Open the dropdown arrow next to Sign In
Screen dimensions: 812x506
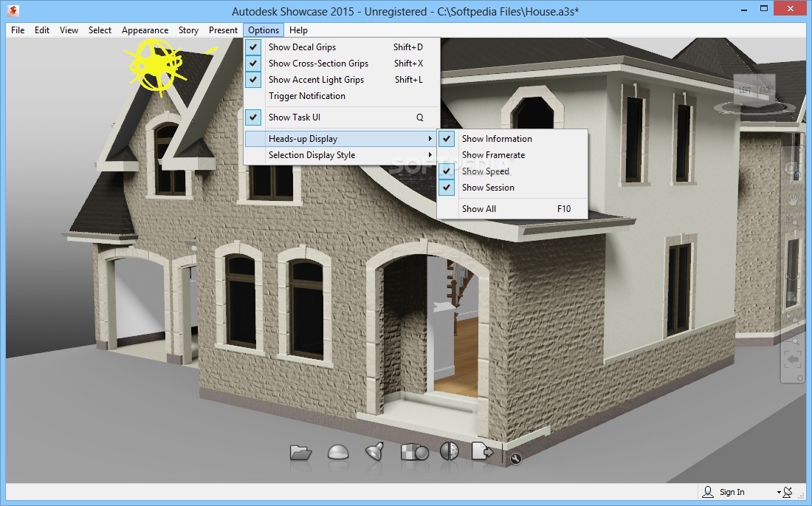pyautogui.click(x=778, y=493)
